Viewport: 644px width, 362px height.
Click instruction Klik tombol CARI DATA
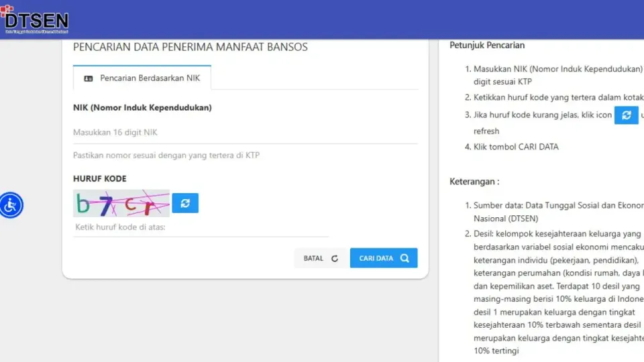(x=516, y=147)
